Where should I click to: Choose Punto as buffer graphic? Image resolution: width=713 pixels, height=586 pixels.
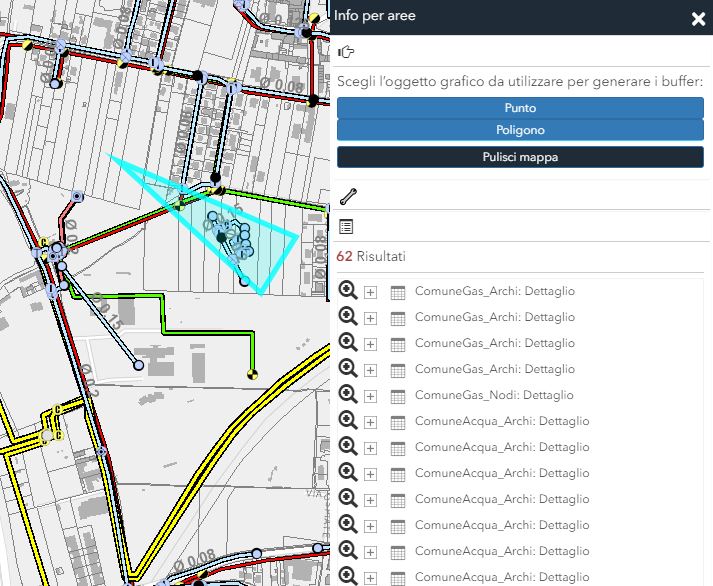[520, 108]
